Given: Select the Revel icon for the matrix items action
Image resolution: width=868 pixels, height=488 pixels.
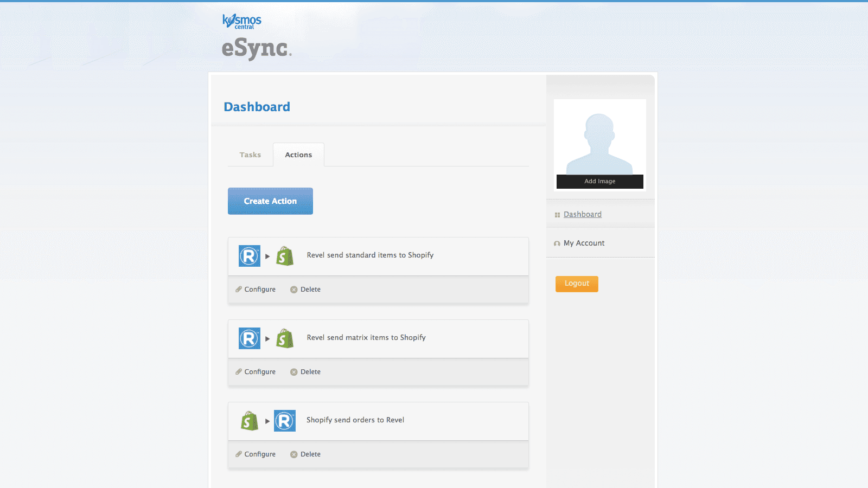Looking at the screenshot, I should (248, 338).
